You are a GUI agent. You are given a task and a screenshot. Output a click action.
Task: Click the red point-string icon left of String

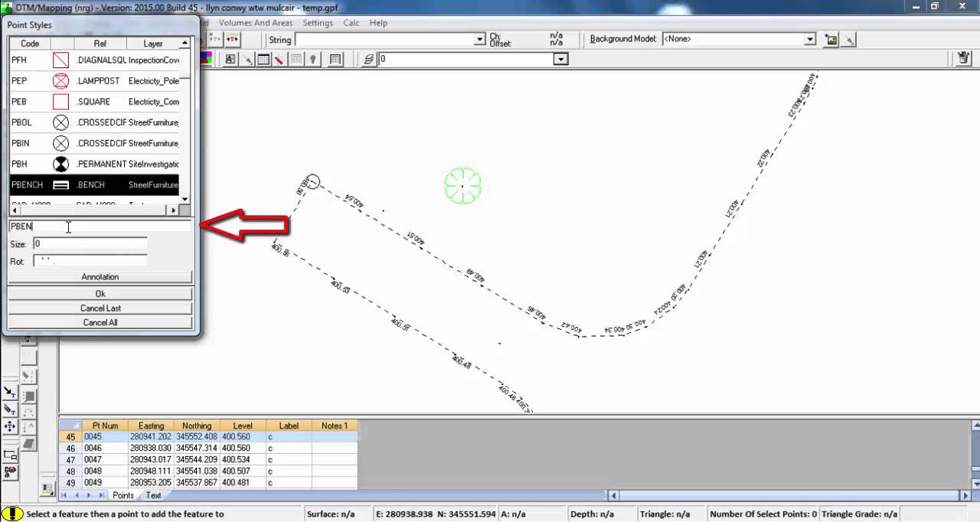coord(232,39)
